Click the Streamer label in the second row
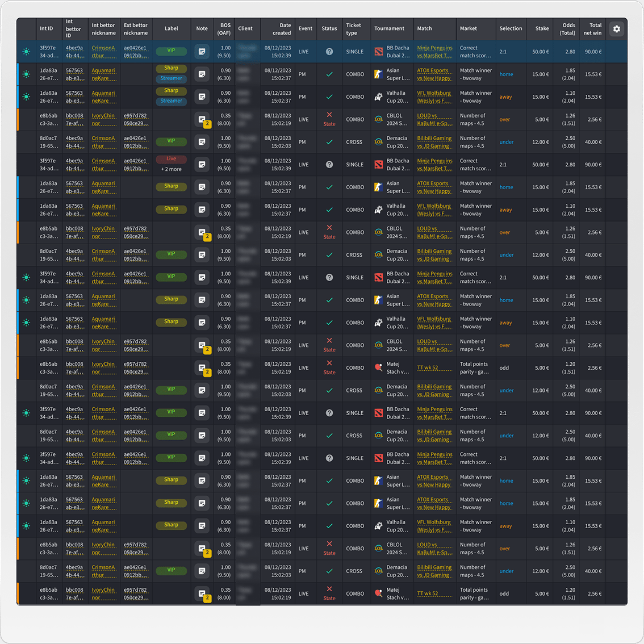Viewport: 644px width, 644px height. (x=172, y=78)
